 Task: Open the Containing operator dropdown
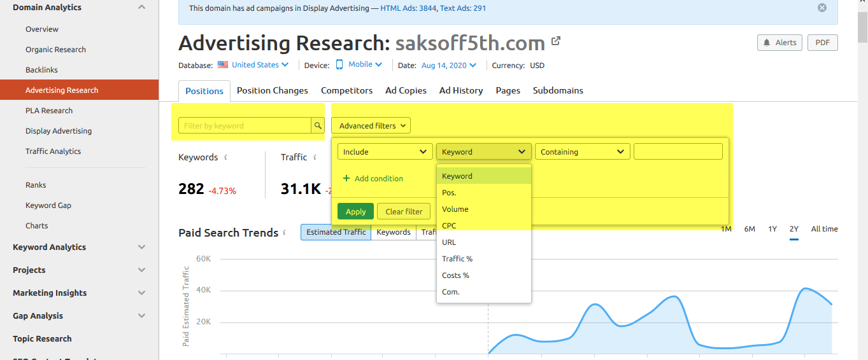[583, 151]
